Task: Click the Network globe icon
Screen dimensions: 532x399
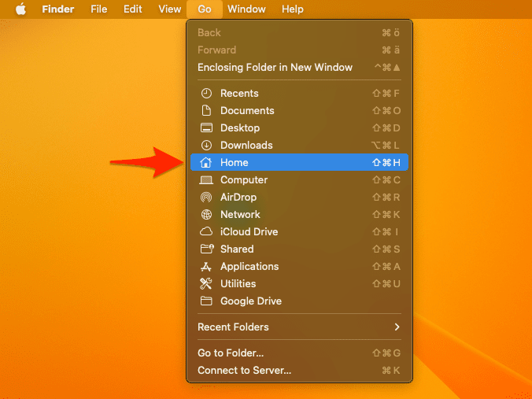Action: pos(206,215)
